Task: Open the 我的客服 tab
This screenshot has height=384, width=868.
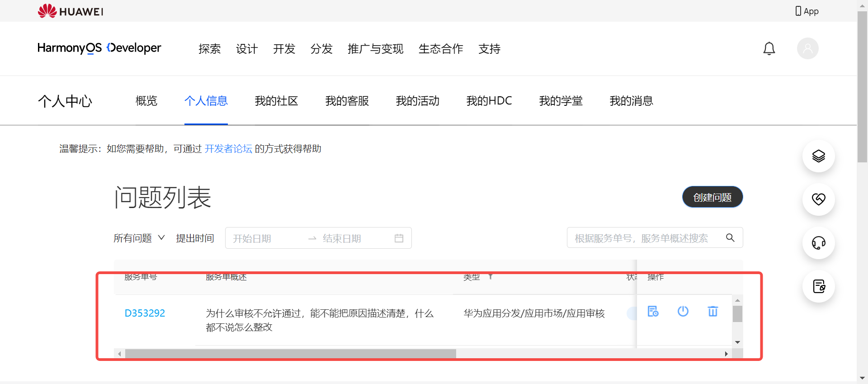Action: coord(347,101)
